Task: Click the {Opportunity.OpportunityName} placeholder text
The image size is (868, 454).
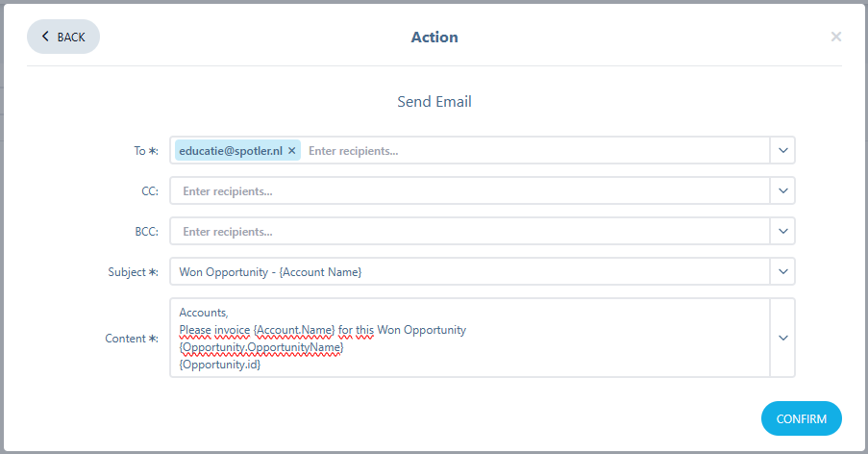Action: tap(261, 347)
